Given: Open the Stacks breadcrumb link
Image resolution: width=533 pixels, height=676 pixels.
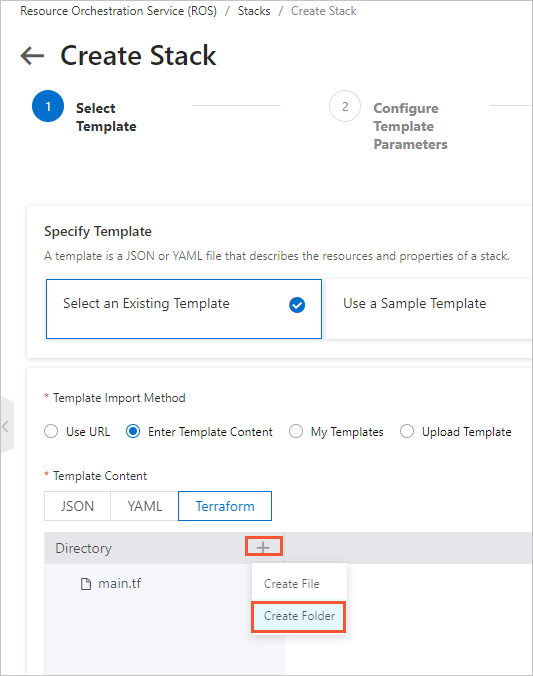Looking at the screenshot, I should tap(254, 11).
